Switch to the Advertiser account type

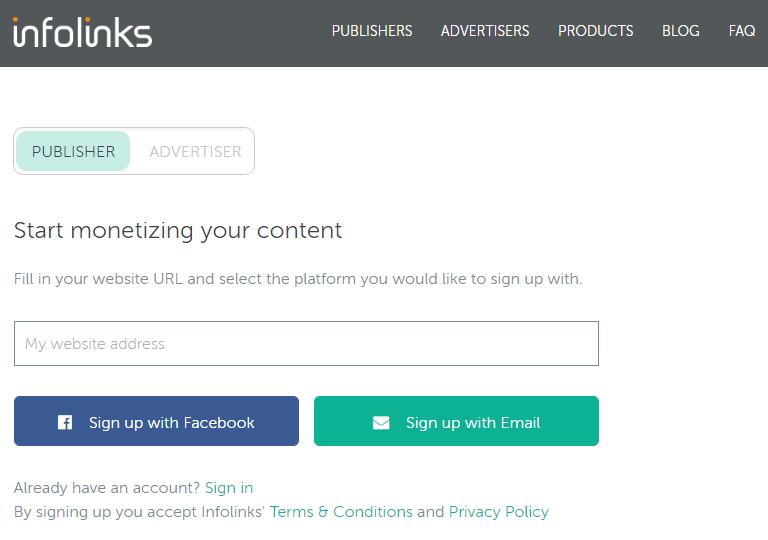point(195,152)
